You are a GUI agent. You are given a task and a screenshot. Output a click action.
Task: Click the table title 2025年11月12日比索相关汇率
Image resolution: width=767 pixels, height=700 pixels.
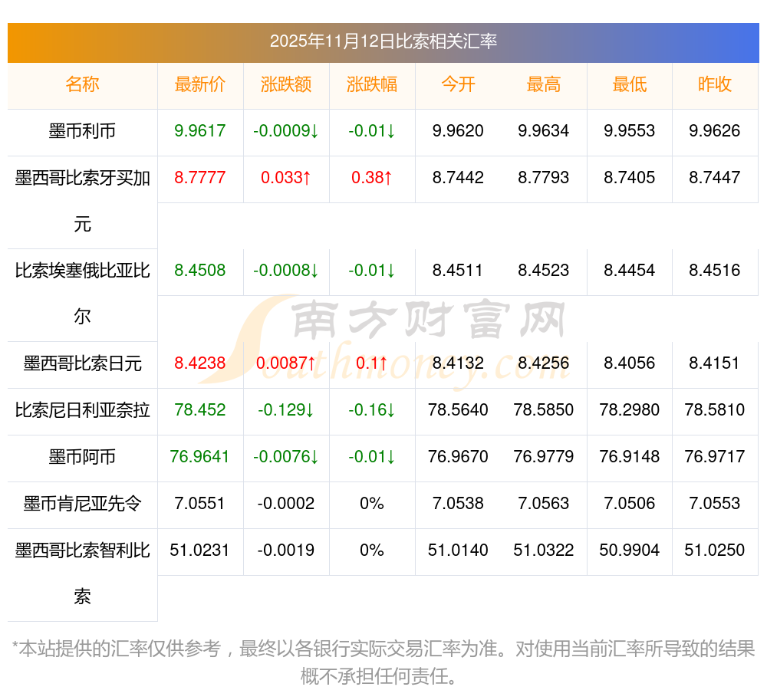383,41
